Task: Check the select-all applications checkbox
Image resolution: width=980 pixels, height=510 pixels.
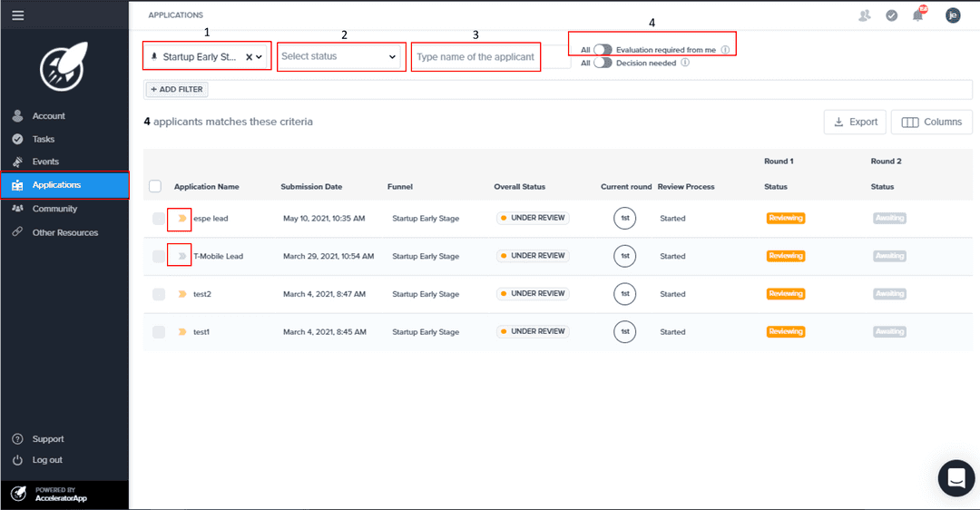Action: pyautogui.click(x=155, y=186)
